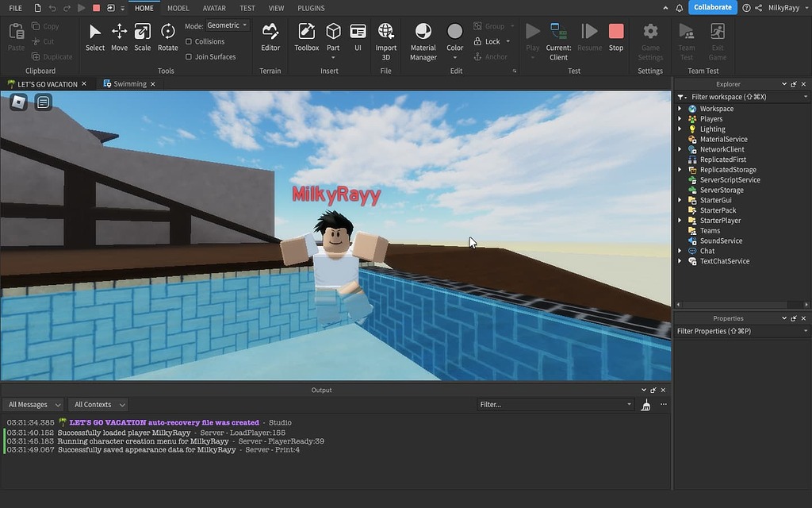The height and width of the screenshot is (508, 812).
Task: Click the Collaborate button
Action: click(x=711, y=7)
